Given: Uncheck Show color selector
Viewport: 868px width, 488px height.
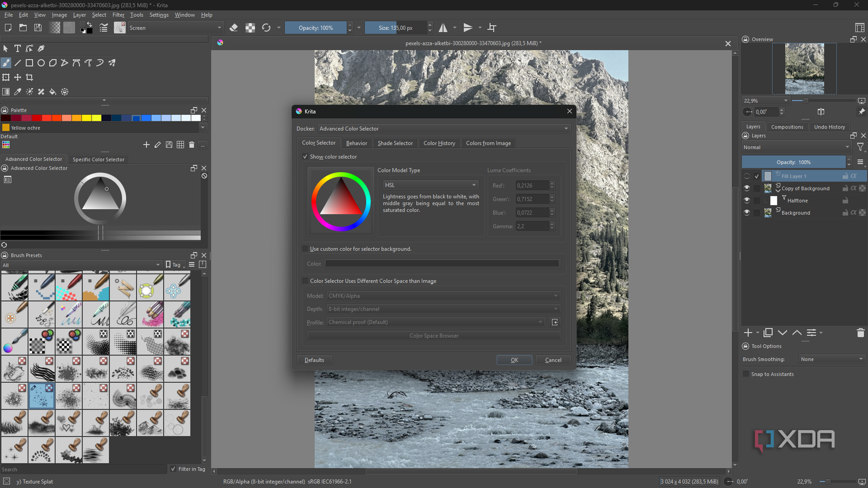Looking at the screenshot, I should point(306,156).
